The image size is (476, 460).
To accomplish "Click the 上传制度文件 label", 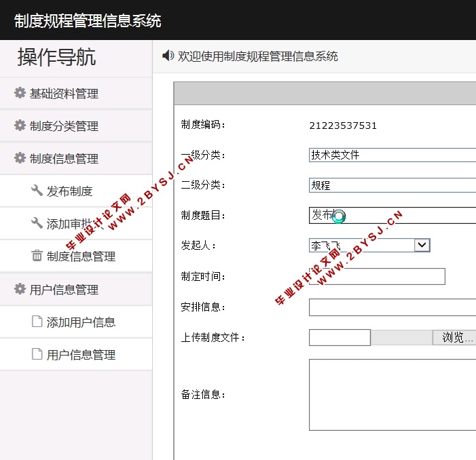I will [x=213, y=337].
